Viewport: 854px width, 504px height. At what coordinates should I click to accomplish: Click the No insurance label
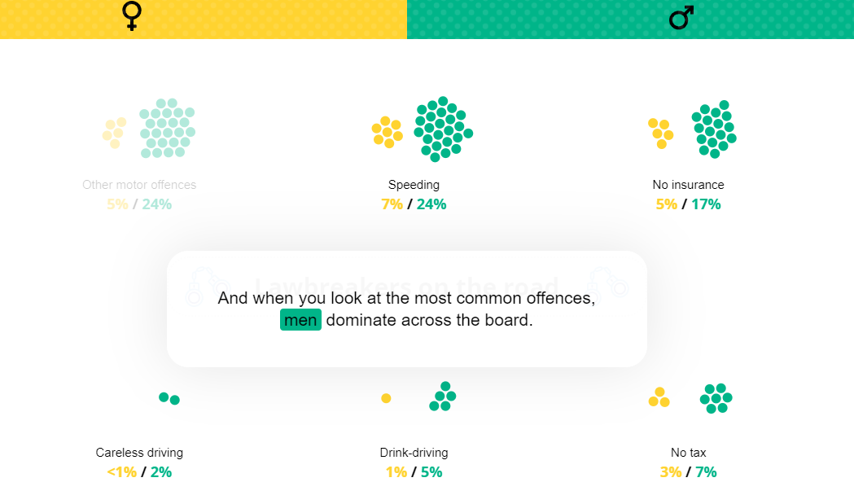(689, 185)
